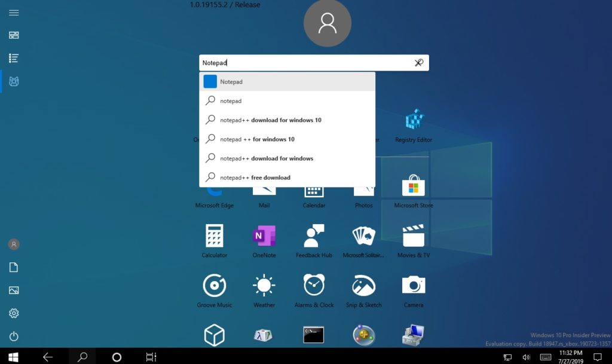
Task: Launch the Camera app
Action: [413, 286]
